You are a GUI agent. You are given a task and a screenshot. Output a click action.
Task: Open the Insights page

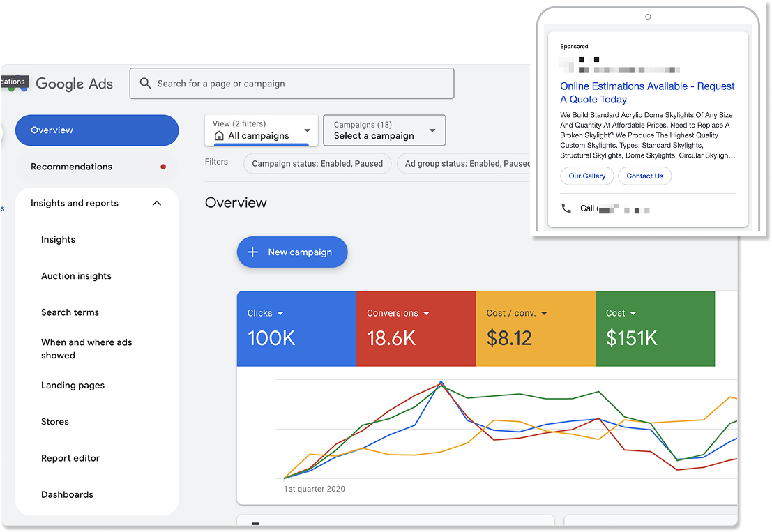[58, 240]
